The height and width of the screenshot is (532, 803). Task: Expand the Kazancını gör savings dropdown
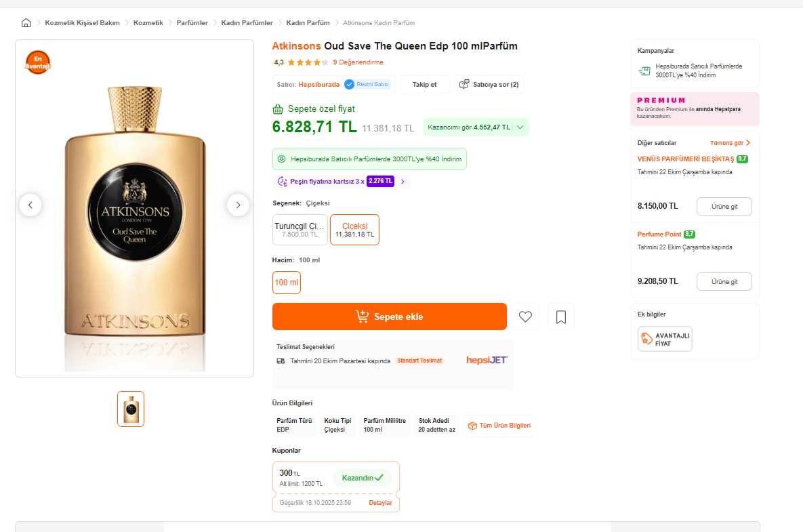[520, 127]
